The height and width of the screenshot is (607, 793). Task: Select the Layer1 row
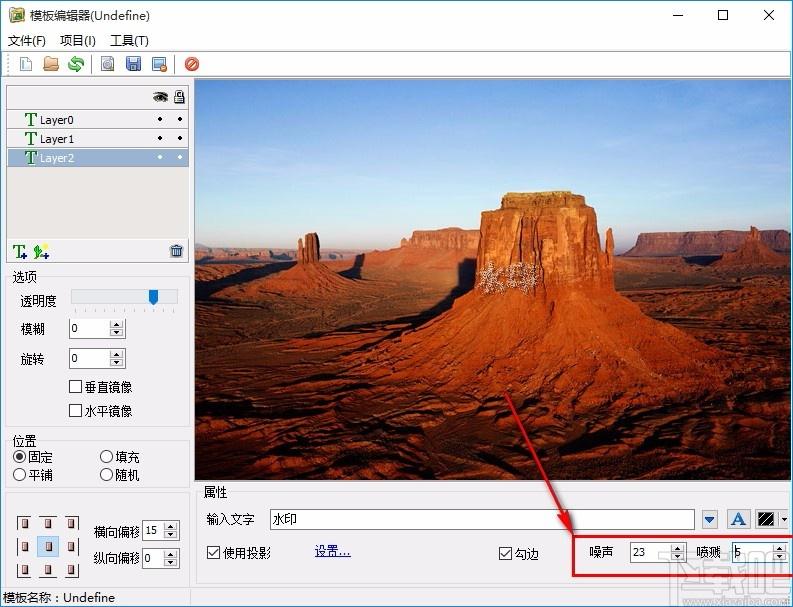pos(98,139)
